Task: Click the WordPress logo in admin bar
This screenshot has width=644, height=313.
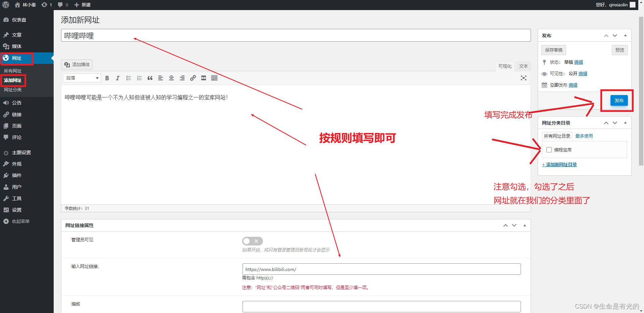Action: click(6, 5)
